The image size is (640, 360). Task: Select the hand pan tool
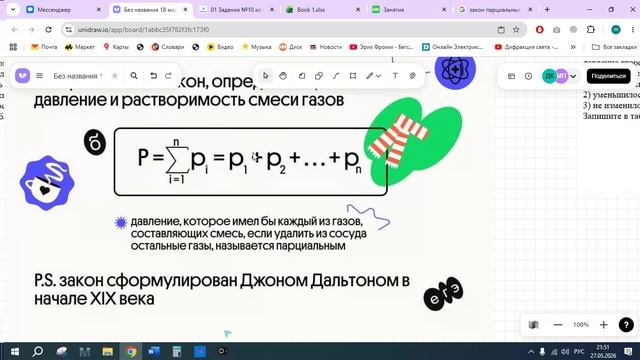tap(283, 76)
